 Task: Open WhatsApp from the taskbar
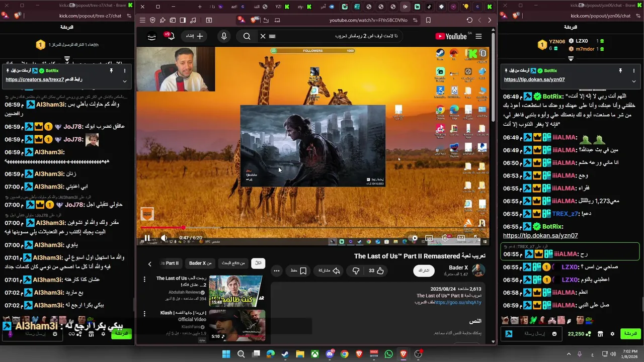pyautogui.click(x=388, y=354)
